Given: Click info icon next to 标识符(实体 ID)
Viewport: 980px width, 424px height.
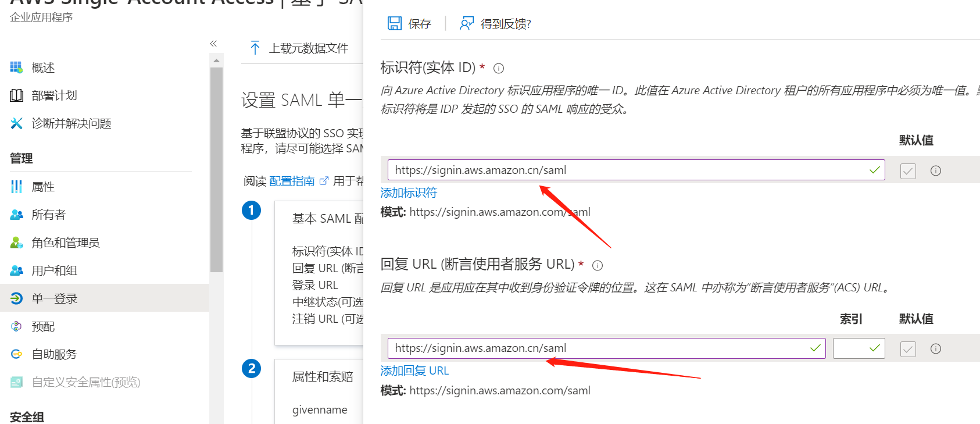Looking at the screenshot, I should (x=499, y=68).
